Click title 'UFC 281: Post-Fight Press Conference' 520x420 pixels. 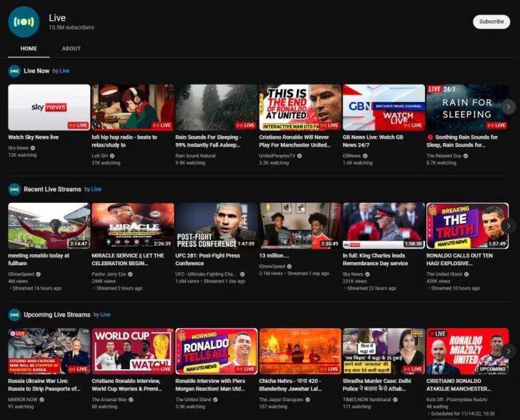tap(207, 259)
